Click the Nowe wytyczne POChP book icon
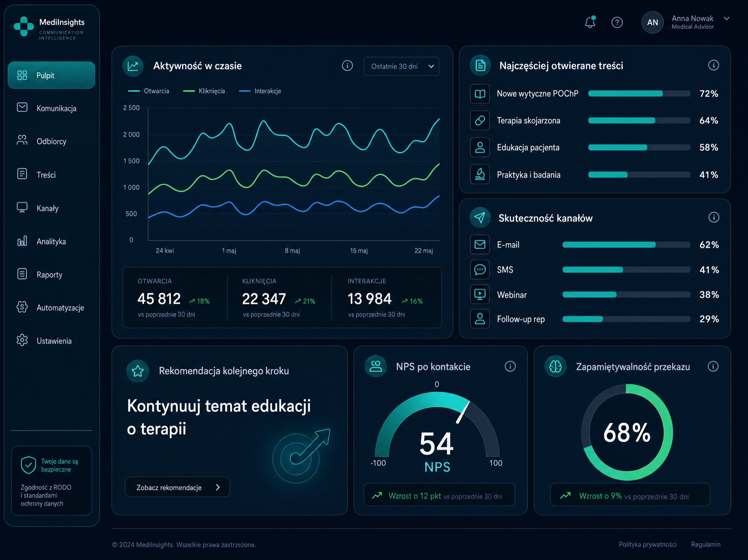 480,94
